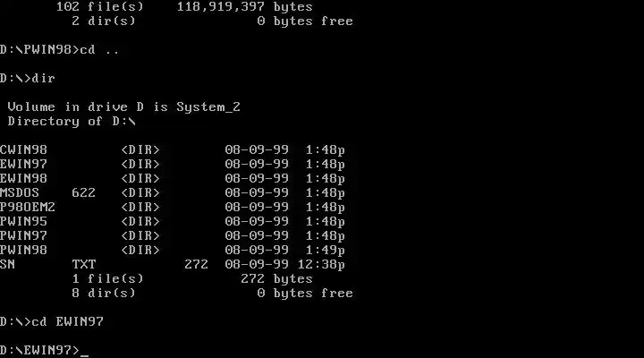This screenshot has width=644, height=358.
Task: Click the 'Directory of D:\' line
Action: coord(72,122)
